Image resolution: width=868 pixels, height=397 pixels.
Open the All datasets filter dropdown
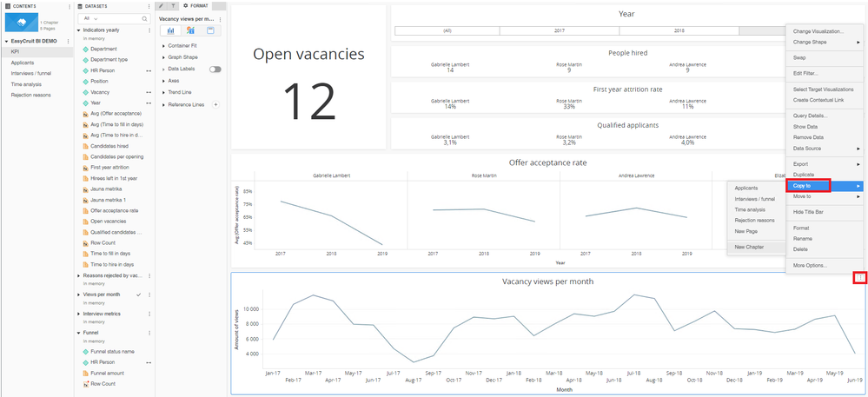click(90, 19)
